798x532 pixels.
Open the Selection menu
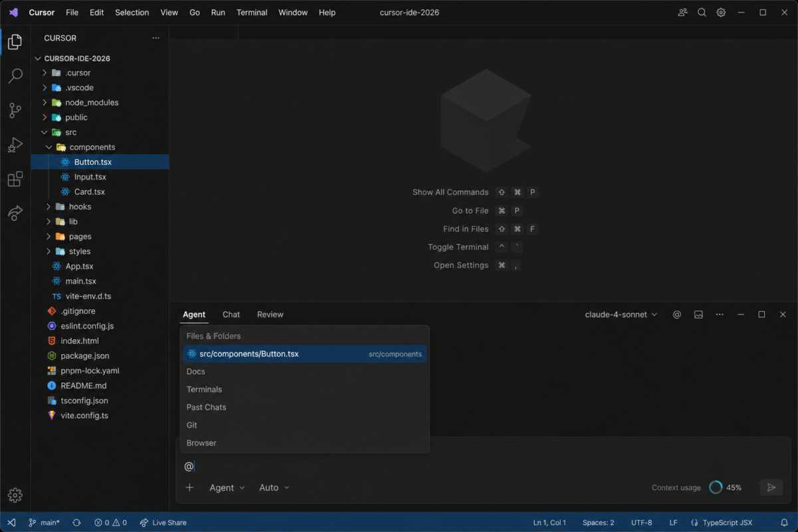[x=132, y=13]
